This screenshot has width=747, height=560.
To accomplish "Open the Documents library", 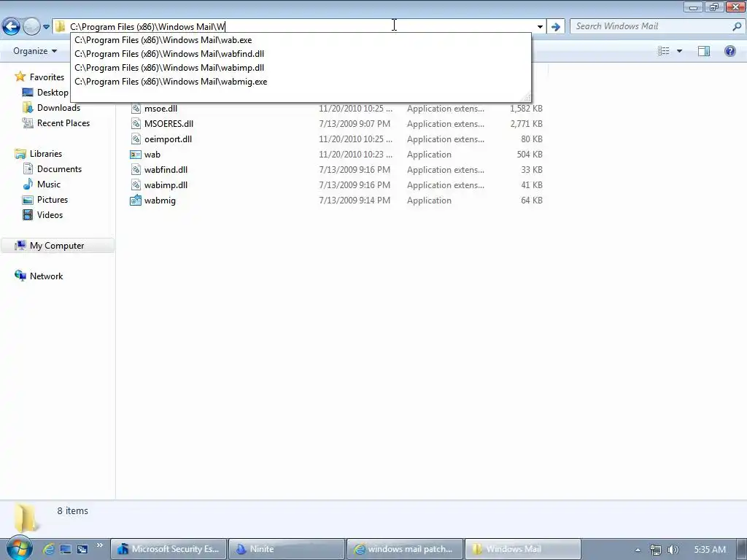I will (x=53, y=169).
